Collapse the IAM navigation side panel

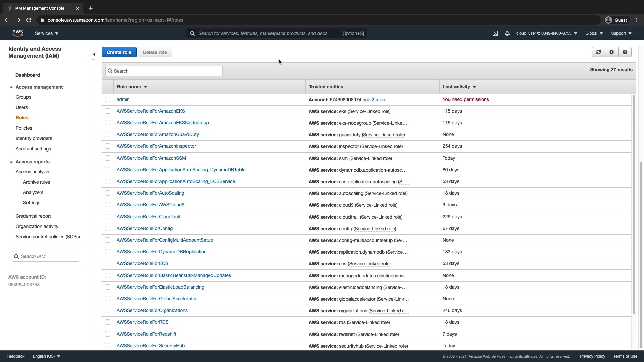(x=94, y=54)
